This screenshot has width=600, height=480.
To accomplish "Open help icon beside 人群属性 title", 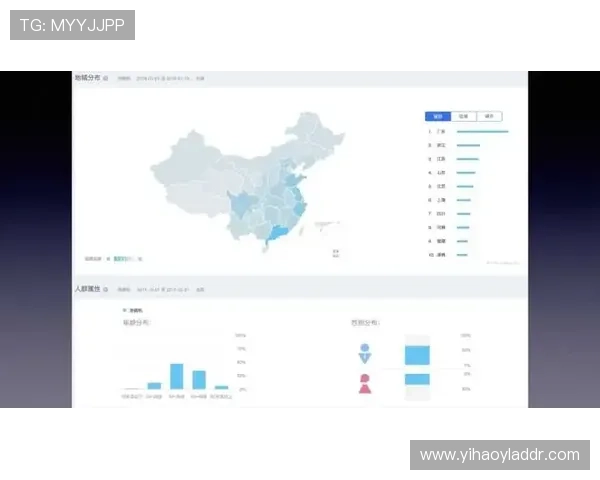I will point(106,289).
